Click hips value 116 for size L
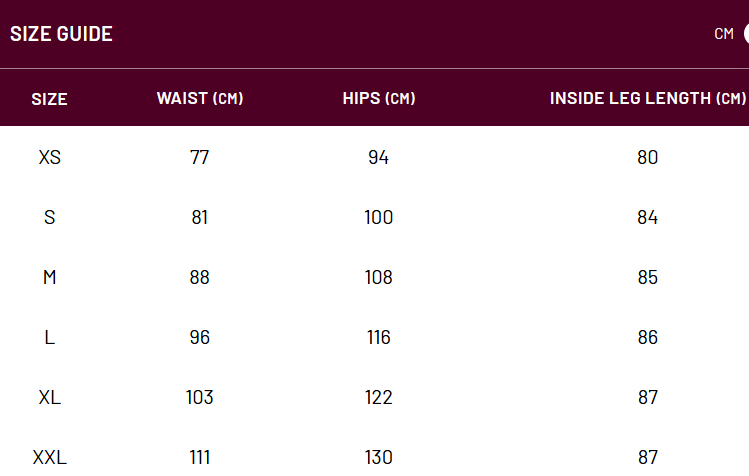This screenshot has height=476, width=749. [379, 337]
